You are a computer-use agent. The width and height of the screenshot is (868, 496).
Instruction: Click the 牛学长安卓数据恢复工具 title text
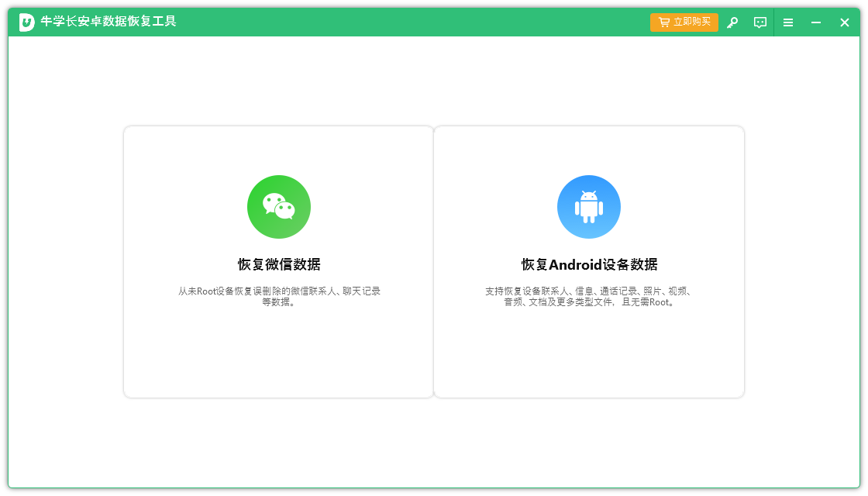coord(108,22)
